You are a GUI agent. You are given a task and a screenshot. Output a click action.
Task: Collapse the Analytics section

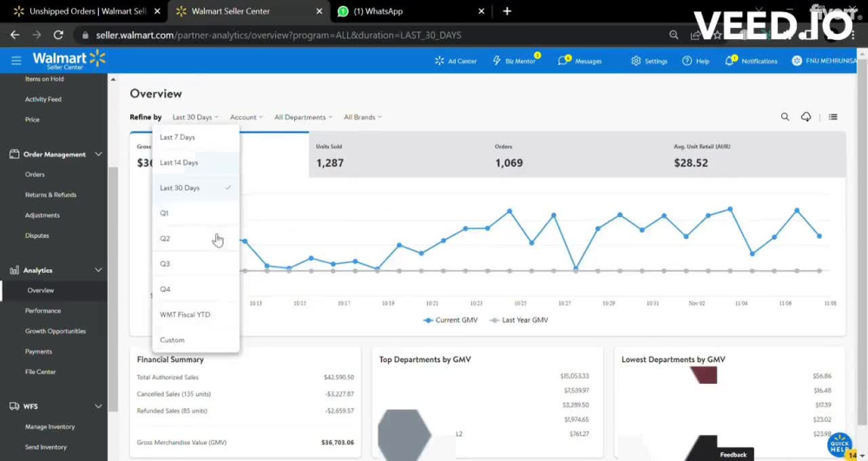(x=99, y=270)
